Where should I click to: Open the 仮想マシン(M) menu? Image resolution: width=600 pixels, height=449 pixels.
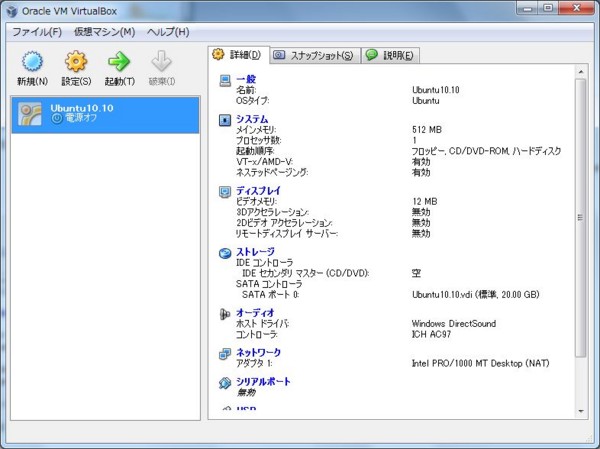coord(104,32)
